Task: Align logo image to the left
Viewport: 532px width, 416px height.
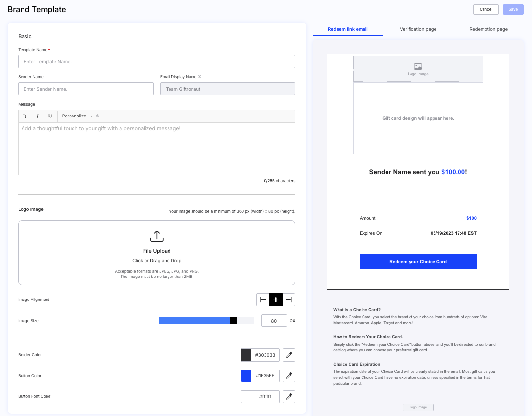Action: pyautogui.click(x=263, y=300)
